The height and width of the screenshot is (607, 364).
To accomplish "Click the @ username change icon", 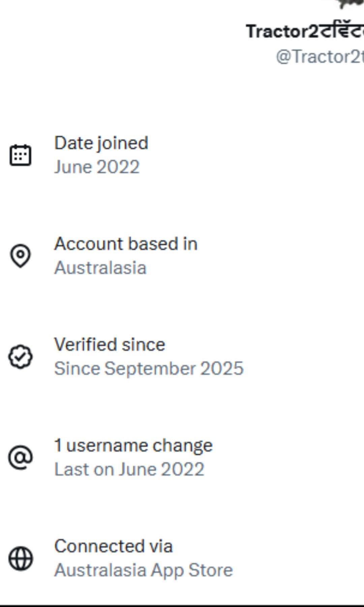I will tap(21, 457).
